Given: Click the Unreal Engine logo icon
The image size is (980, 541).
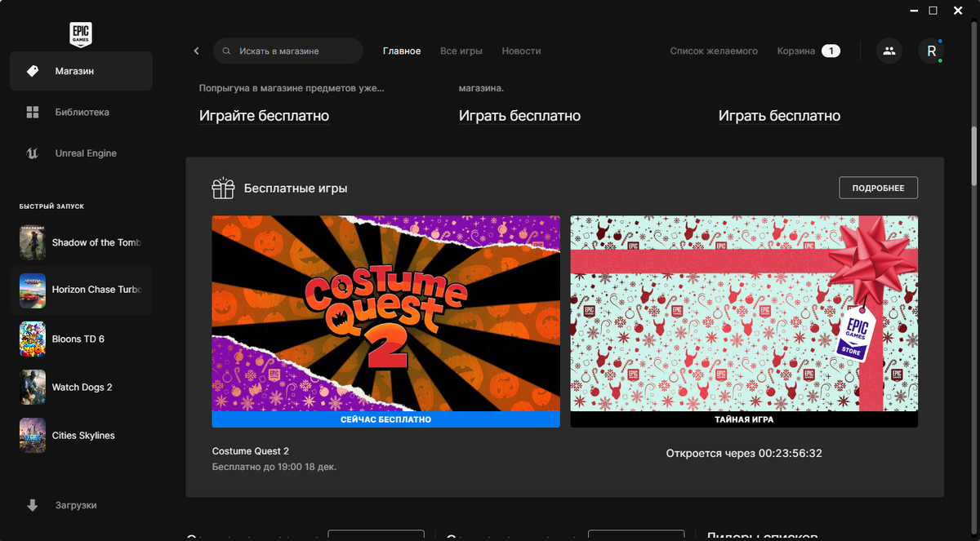Looking at the screenshot, I should tap(33, 153).
